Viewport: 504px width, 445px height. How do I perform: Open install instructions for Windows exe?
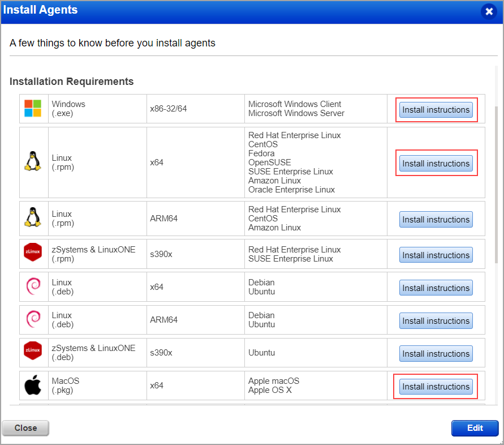click(x=436, y=109)
